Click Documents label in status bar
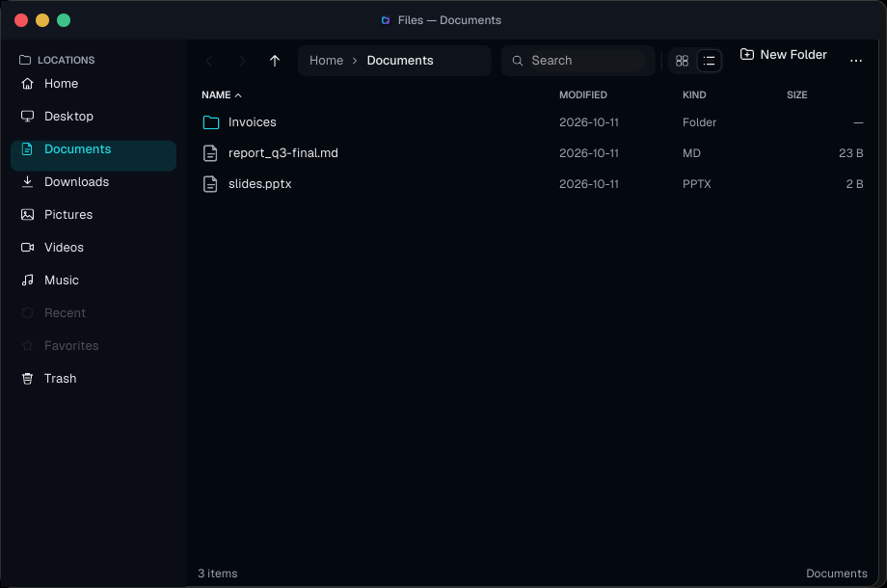The image size is (887, 588). [x=836, y=574]
